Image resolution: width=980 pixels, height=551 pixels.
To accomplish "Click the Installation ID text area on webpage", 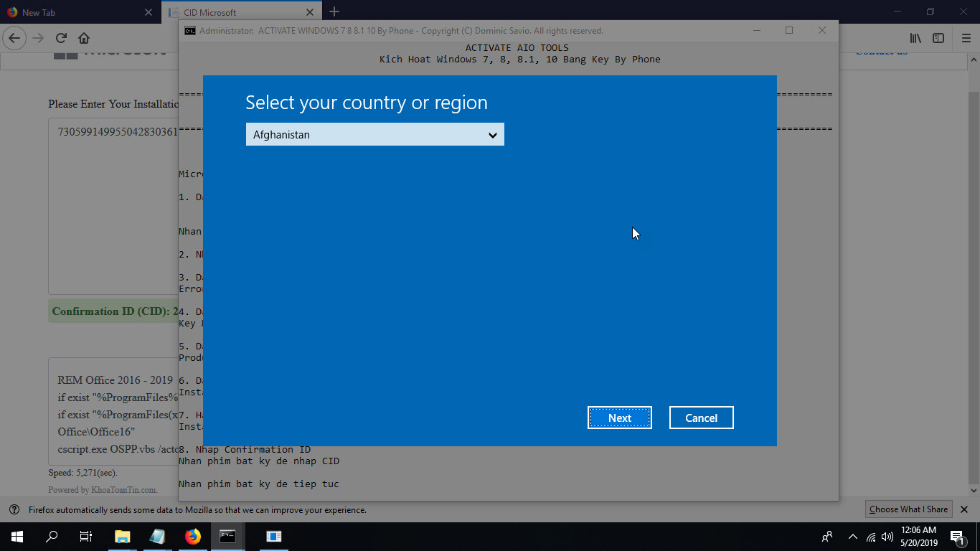I will pyautogui.click(x=113, y=206).
